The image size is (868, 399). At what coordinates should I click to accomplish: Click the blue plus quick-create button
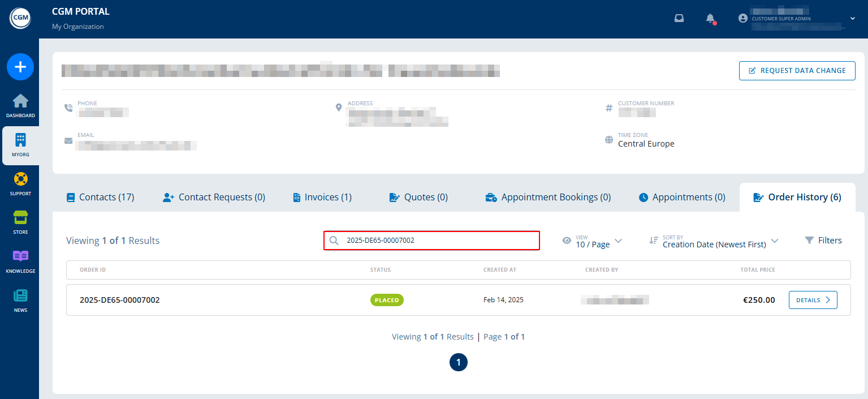pyautogui.click(x=20, y=67)
